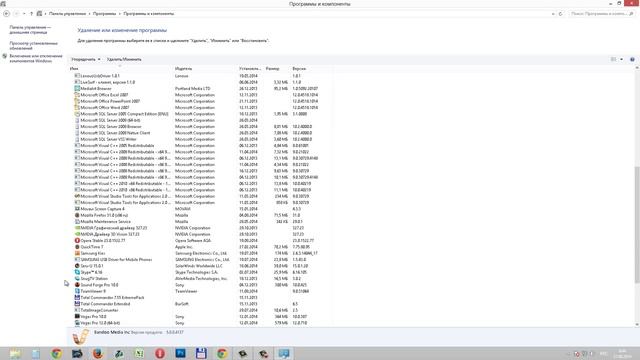The image size is (640, 360).
Task: Open Total Commander floppy icon on taskbar
Action: (x=201, y=353)
